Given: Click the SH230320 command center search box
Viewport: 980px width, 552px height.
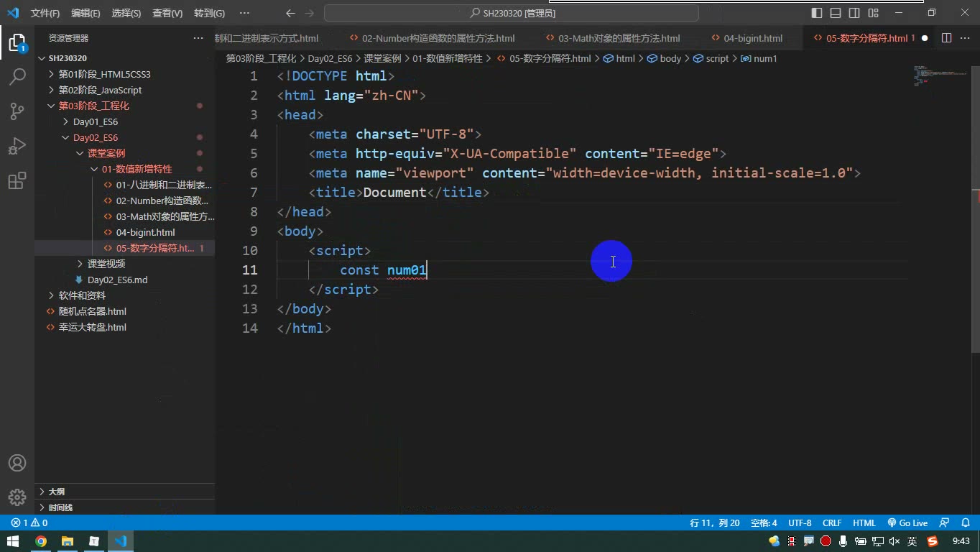Looking at the screenshot, I should 512,13.
